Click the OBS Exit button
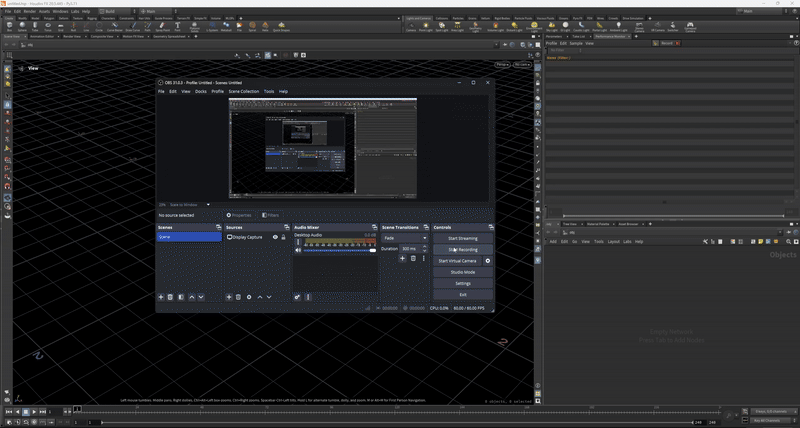This screenshot has height=428, width=800. pyautogui.click(x=463, y=294)
